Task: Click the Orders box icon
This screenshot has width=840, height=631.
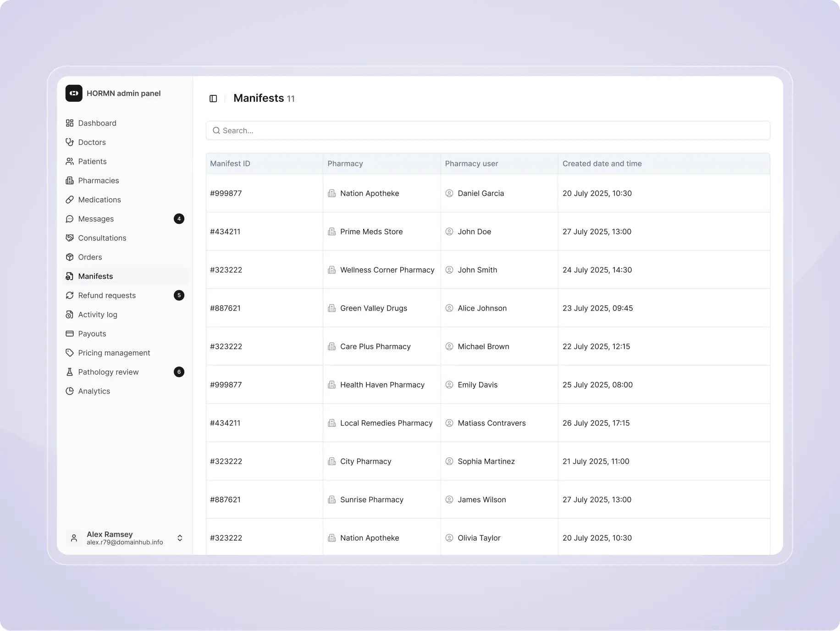Action: [x=70, y=257]
